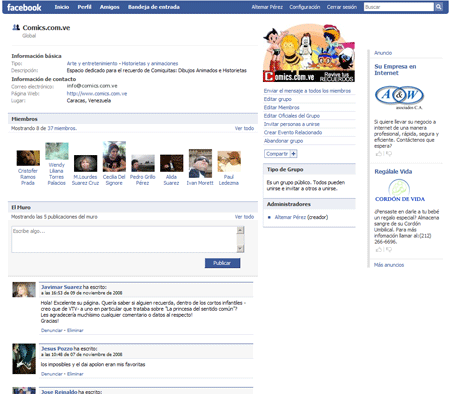
Task: Click the plus icon next to Compartir
Action: [293, 154]
